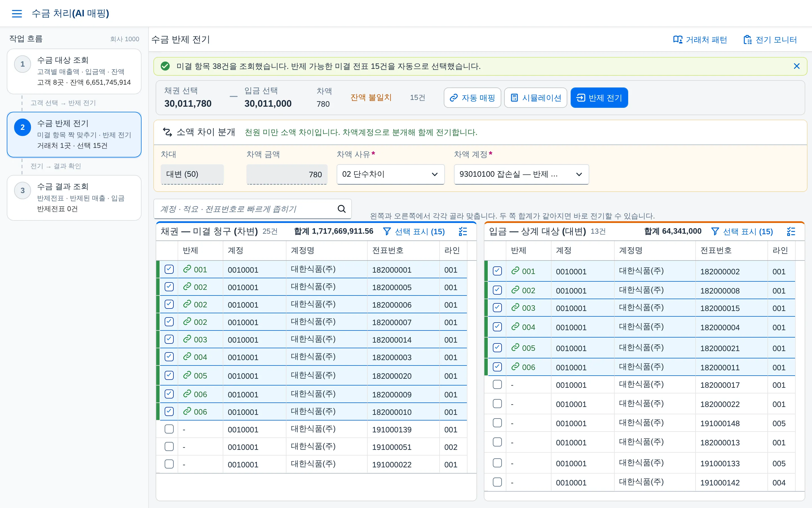Check 채권 row with 전표번호 191000139

pos(169,429)
